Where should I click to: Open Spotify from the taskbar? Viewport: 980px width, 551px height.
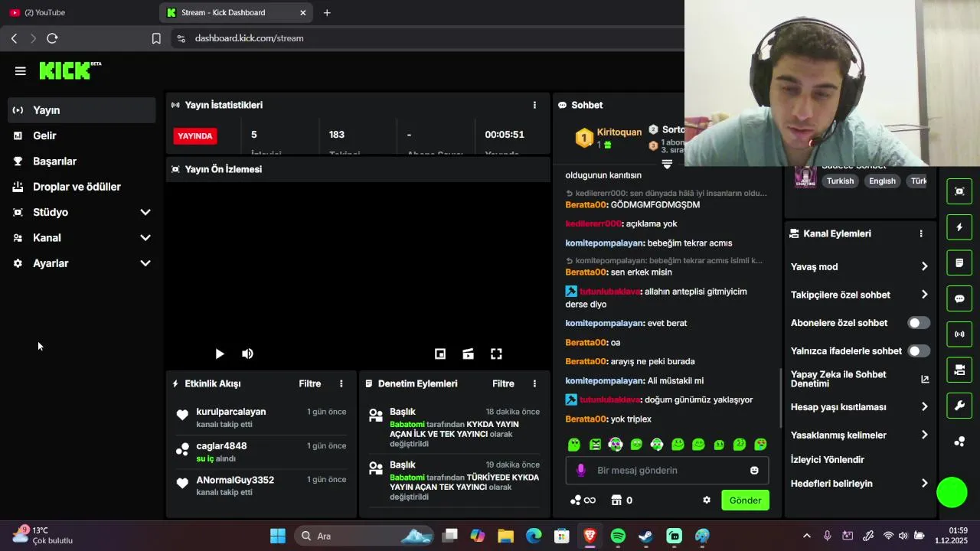pos(618,536)
